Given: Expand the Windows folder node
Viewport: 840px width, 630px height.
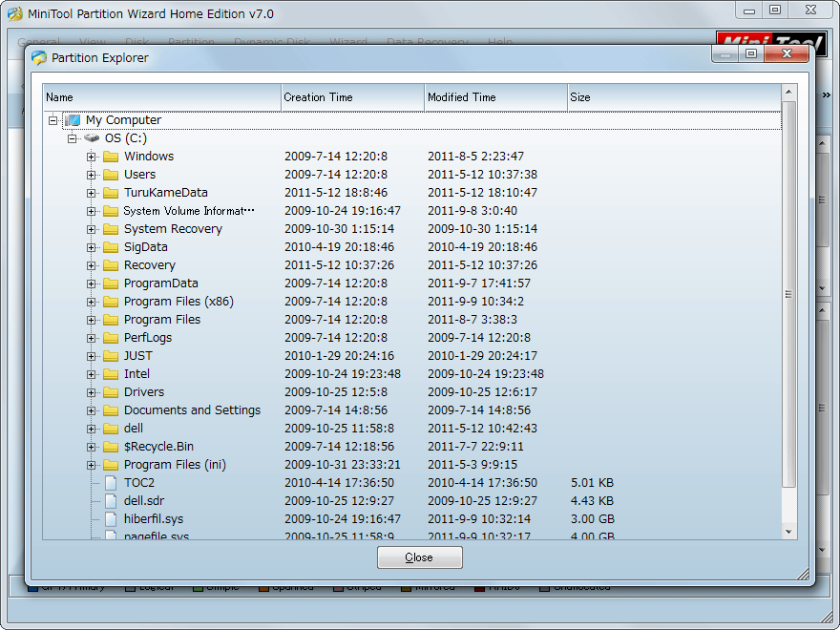Looking at the screenshot, I should tap(91, 157).
